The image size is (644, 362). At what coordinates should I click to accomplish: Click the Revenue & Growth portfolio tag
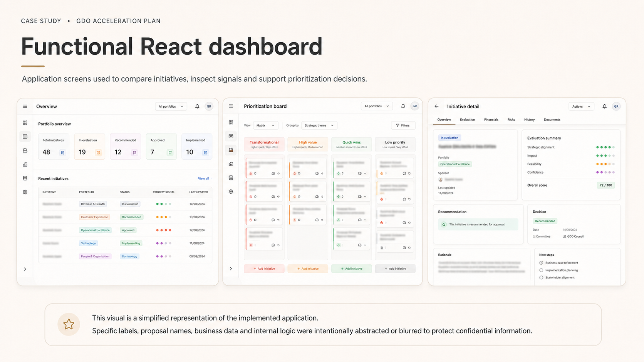(x=93, y=204)
